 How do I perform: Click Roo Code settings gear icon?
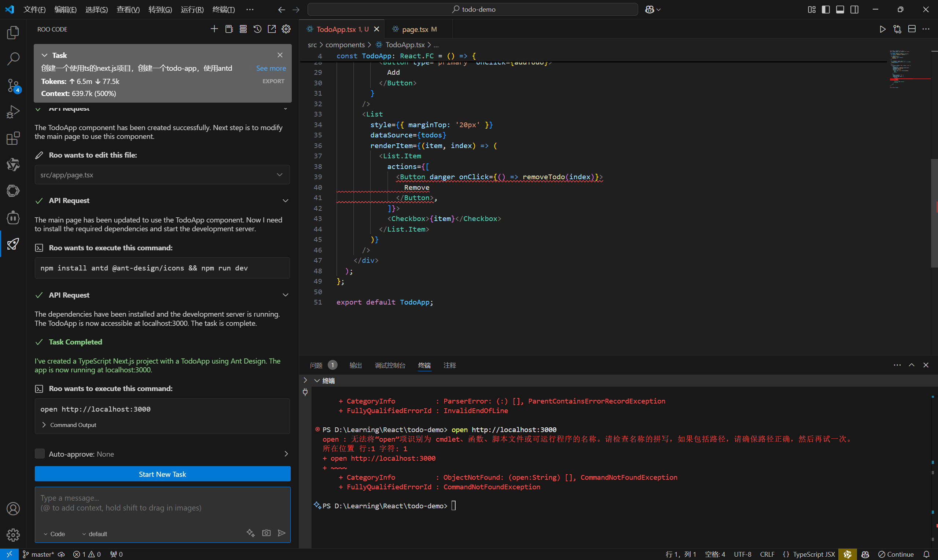click(286, 29)
